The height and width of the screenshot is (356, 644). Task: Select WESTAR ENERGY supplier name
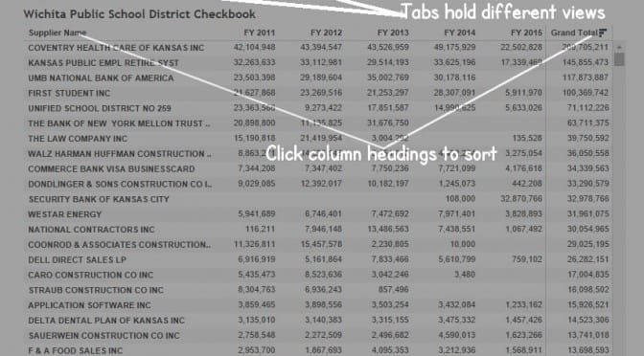click(x=64, y=214)
